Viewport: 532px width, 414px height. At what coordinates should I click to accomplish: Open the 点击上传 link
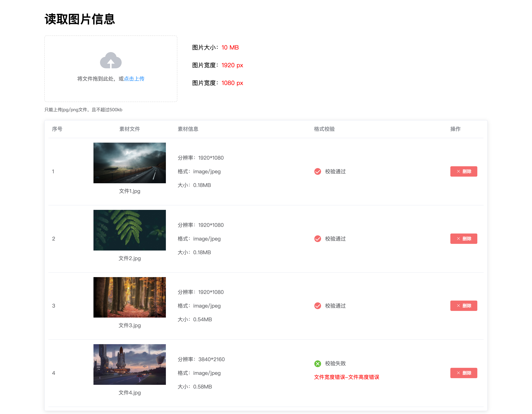pyautogui.click(x=134, y=79)
